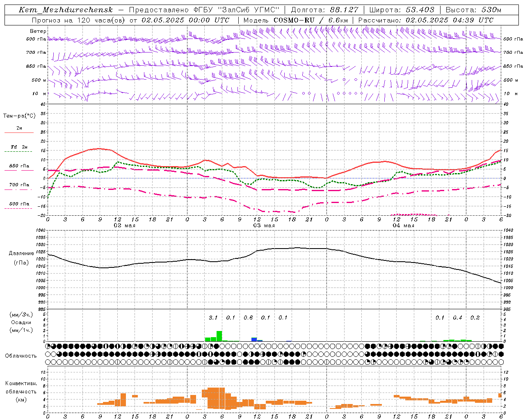Click the '0.4' precipitation amount
This screenshot has height=420, width=525.
pyautogui.click(x=457, y=318)
